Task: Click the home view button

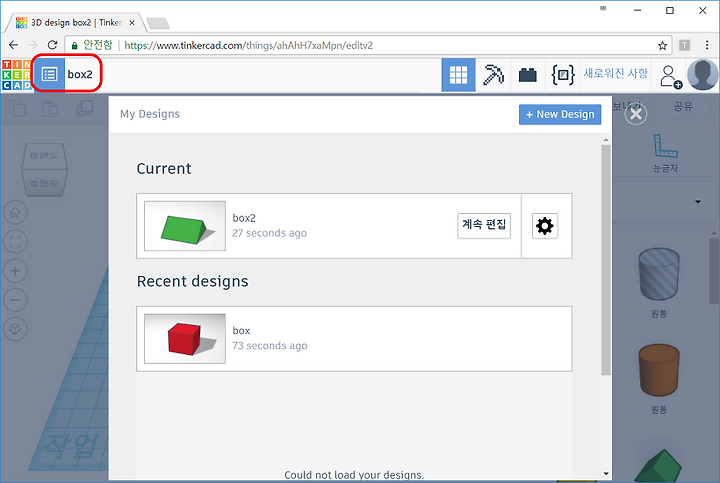Action: point(15,213)
